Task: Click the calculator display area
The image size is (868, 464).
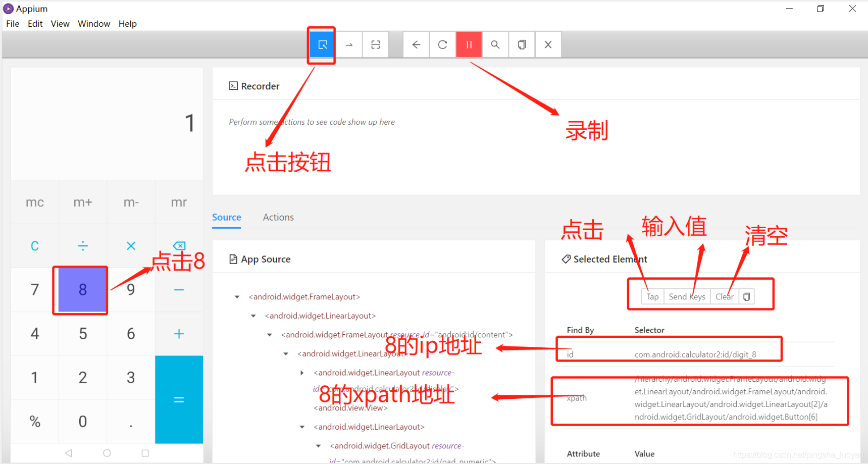Action: pos(107,123)
